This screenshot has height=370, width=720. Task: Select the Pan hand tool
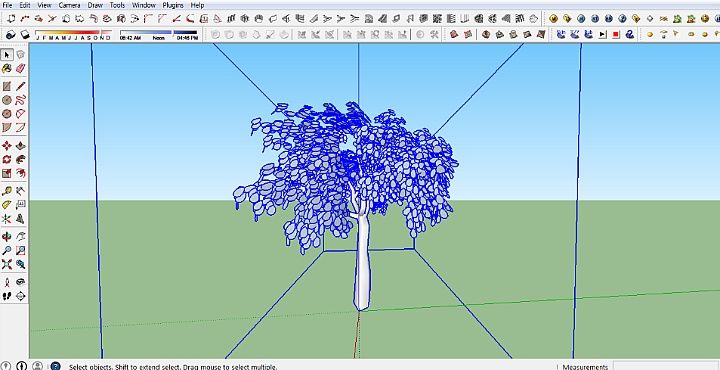pyautogui.click(x=20, y=237)
